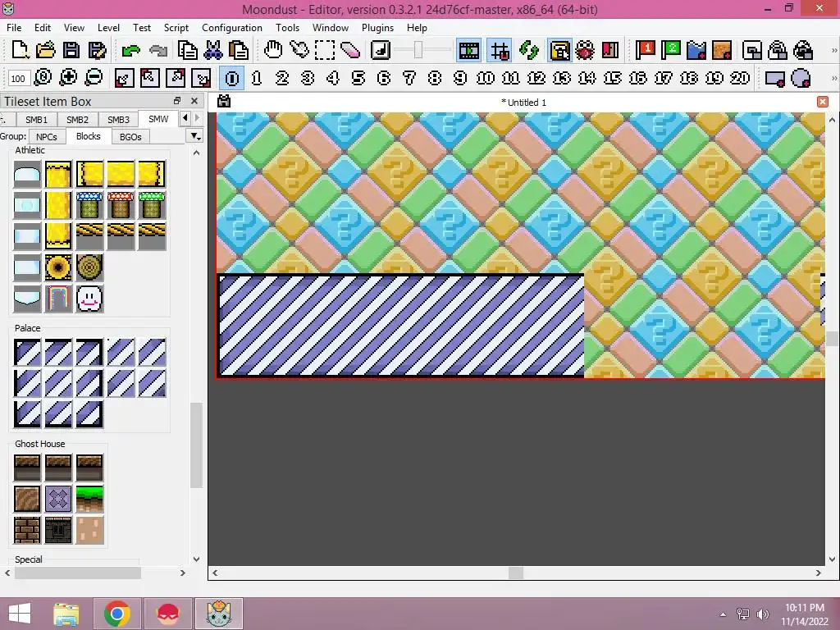Open a file with the folder icon

[46, 50]
